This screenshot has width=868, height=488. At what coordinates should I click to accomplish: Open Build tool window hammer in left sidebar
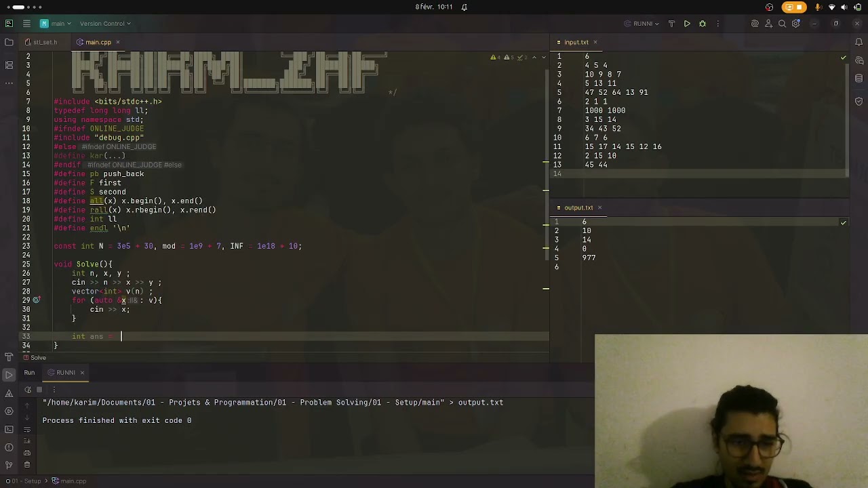(9, 357)
